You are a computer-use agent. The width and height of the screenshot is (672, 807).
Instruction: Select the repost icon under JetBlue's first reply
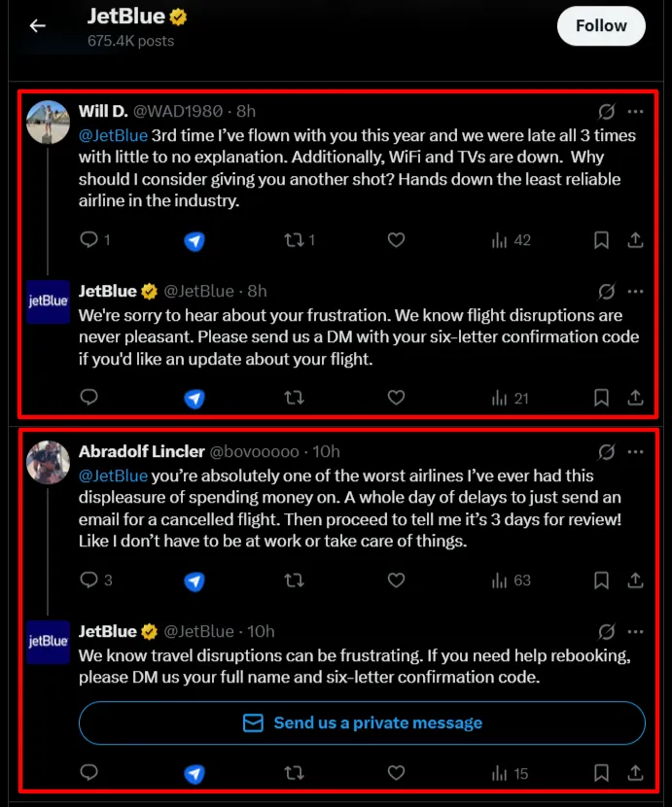pos(294,397)
